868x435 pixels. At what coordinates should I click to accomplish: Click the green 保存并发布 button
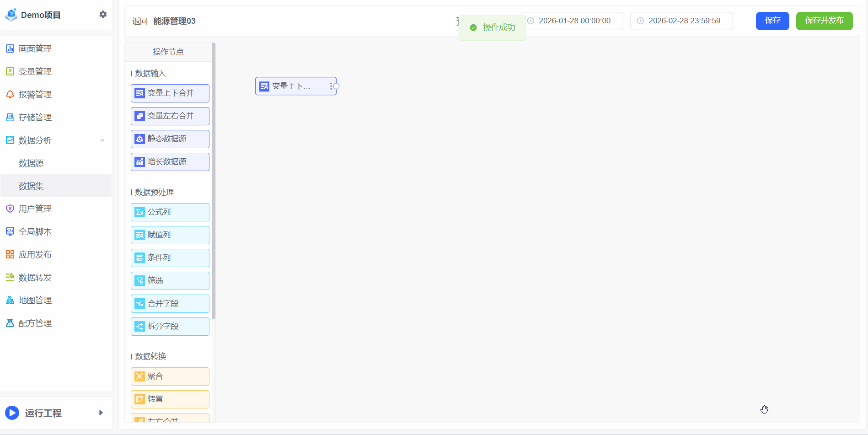pyautogui.click(x=824, y=21)
